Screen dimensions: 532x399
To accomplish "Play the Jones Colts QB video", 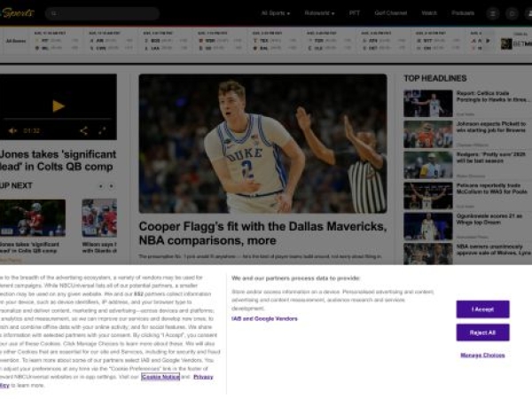I will pyautogui.click(x=59, y=106).
